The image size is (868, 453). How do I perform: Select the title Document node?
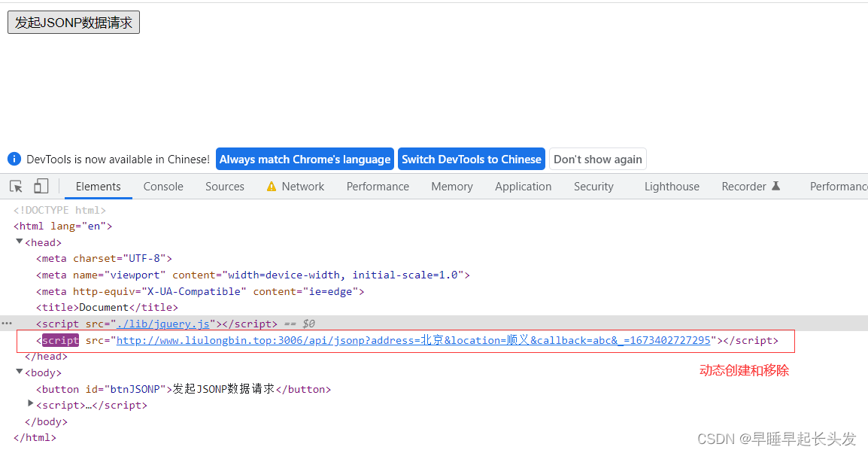pyautogui.click(x=107, y=307)
